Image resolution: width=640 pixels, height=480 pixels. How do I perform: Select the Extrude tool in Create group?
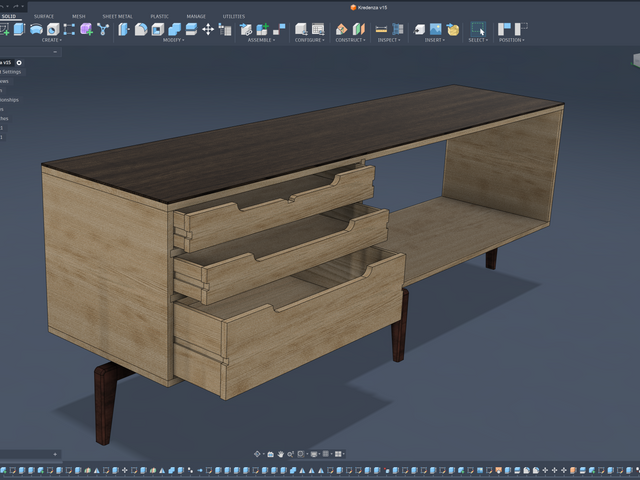[x=19, y=29]
